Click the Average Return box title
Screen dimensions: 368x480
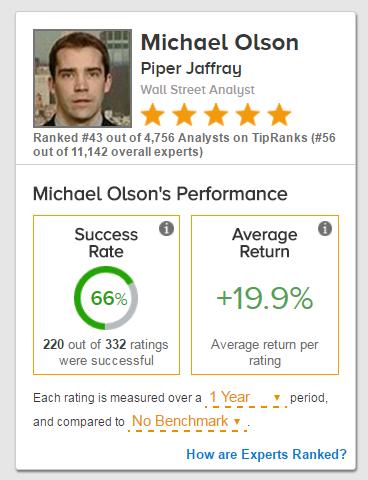coord(265,243)
